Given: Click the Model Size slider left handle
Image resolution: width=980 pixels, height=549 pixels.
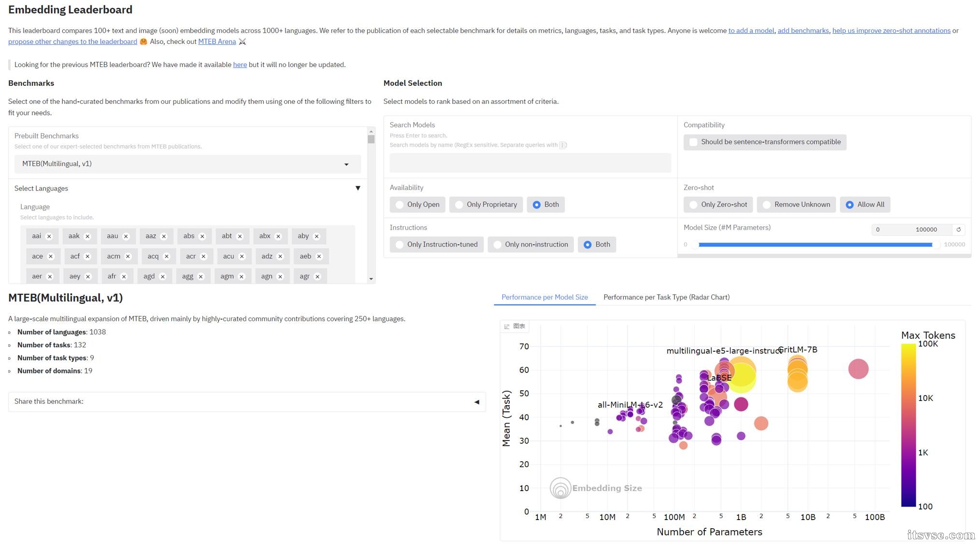Looking at the screenshot, I should click(x=695, y=245).
